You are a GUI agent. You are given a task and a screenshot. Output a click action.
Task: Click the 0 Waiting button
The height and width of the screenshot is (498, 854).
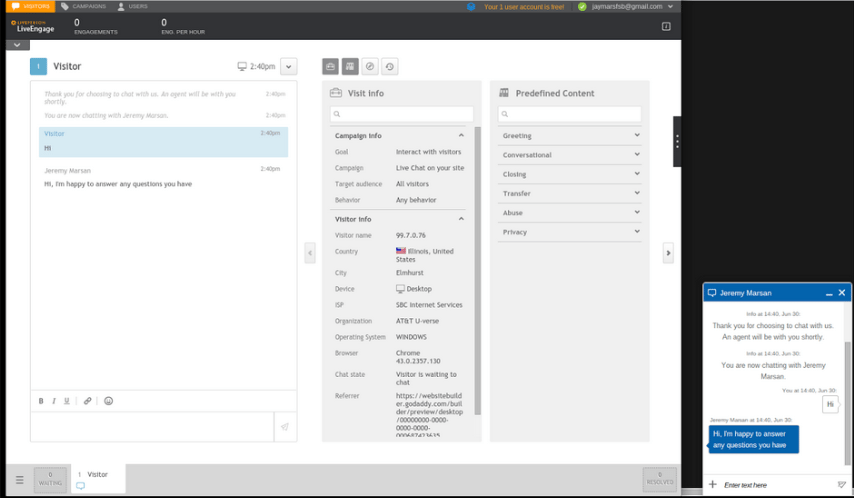click(50, 479)
